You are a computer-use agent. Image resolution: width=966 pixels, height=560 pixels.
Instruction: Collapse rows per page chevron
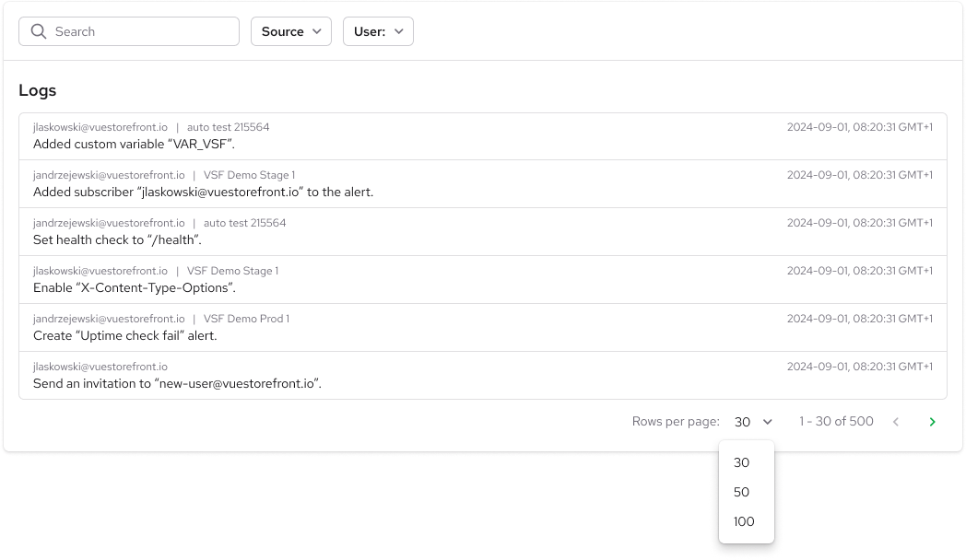click(x=768, y=422)
